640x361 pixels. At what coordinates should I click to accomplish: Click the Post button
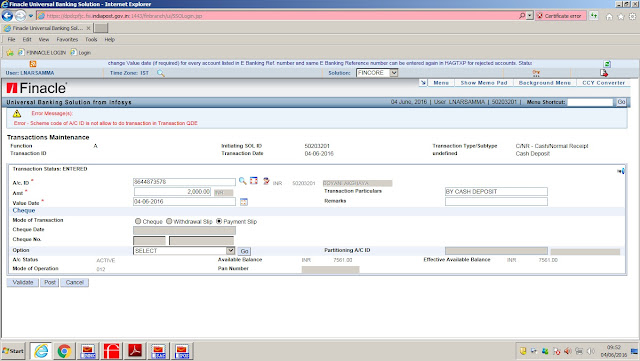point(50,283)
